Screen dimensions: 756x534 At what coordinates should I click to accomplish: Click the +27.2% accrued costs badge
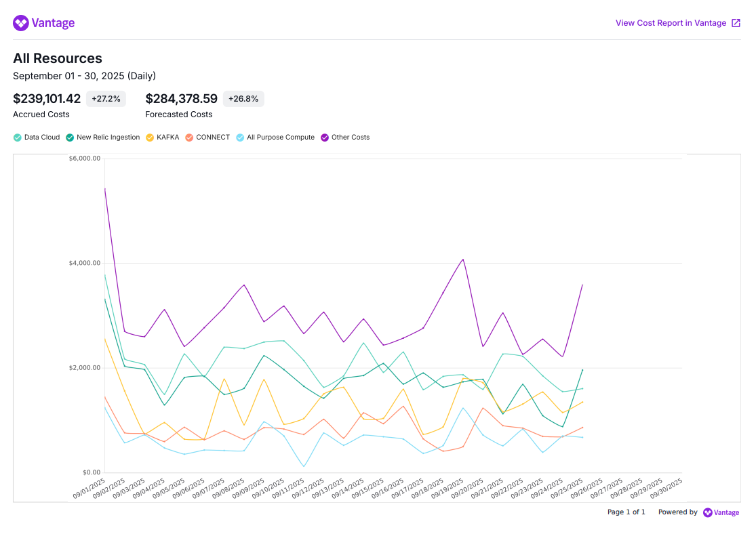(x=106, y=99)
